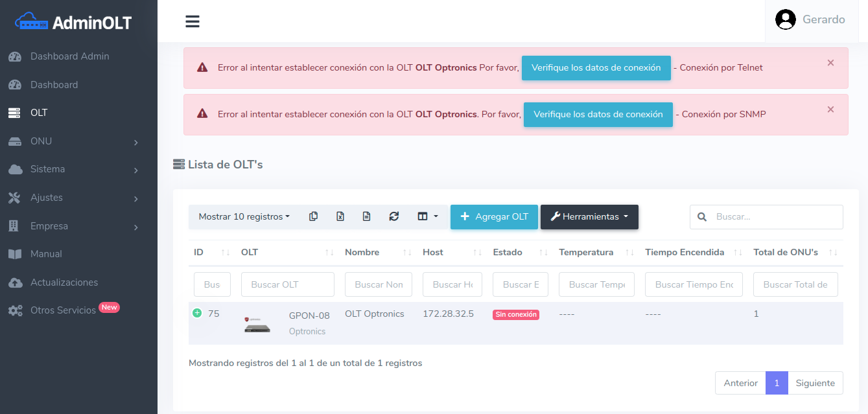The image size is (868, 414).
Task: Open the Mostrar 10 registros dropdown
Action: click(x=244, y=217)
